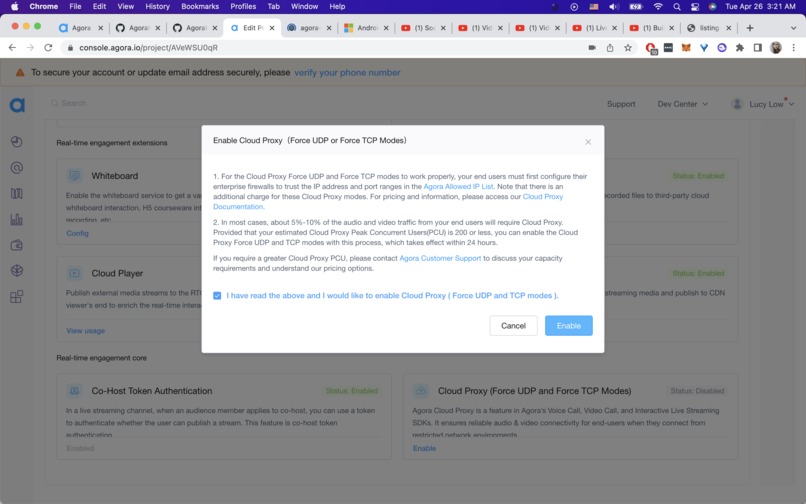This screenshot has height=504, width=806.
Task: Click the Whiteboard Config link
Action: click(77, 233)
